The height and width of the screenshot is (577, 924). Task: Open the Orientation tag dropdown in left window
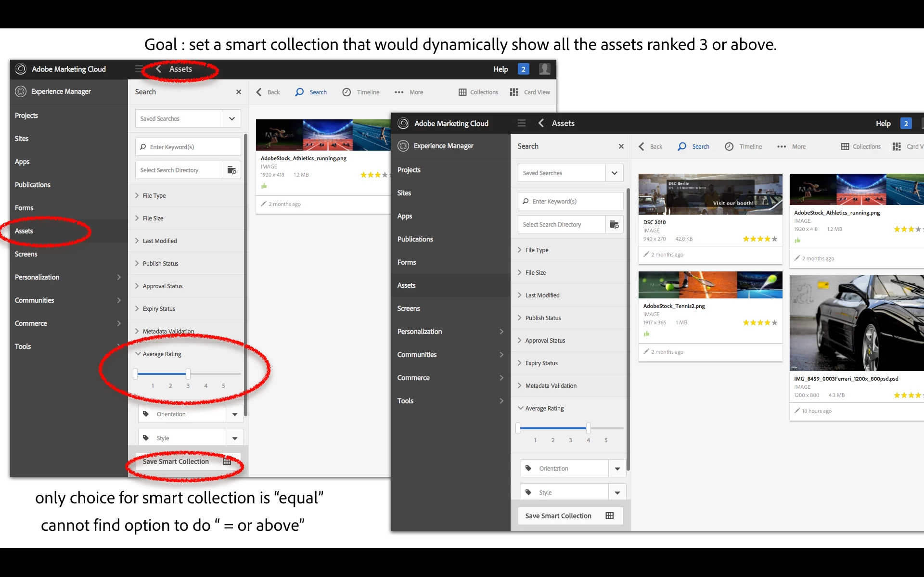tap(234, 414)
